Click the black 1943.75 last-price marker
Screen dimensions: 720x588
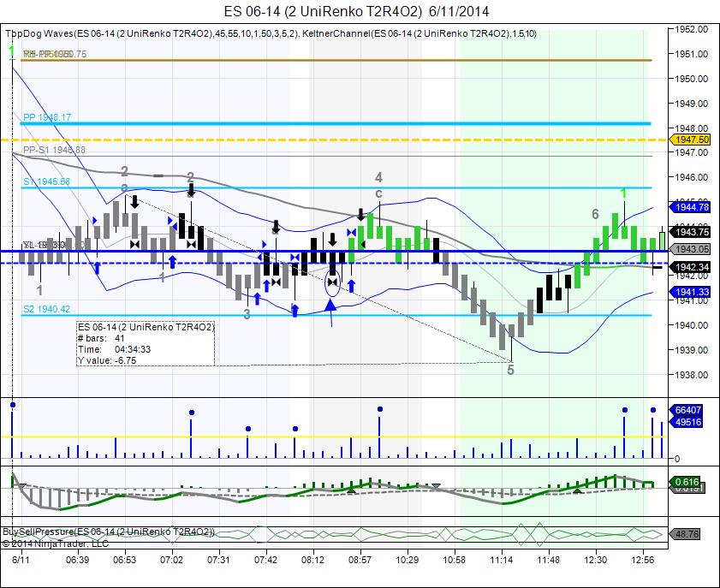(x=692, y=232)
